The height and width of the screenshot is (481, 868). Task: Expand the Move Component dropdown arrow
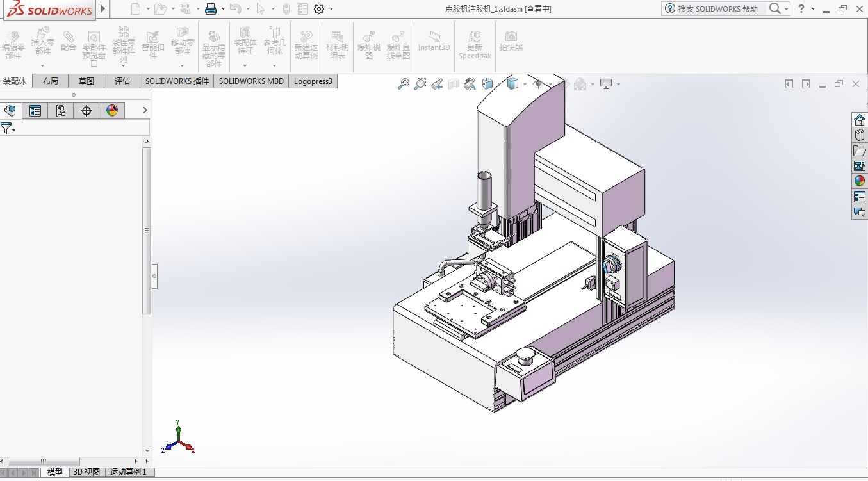[183, 65]
